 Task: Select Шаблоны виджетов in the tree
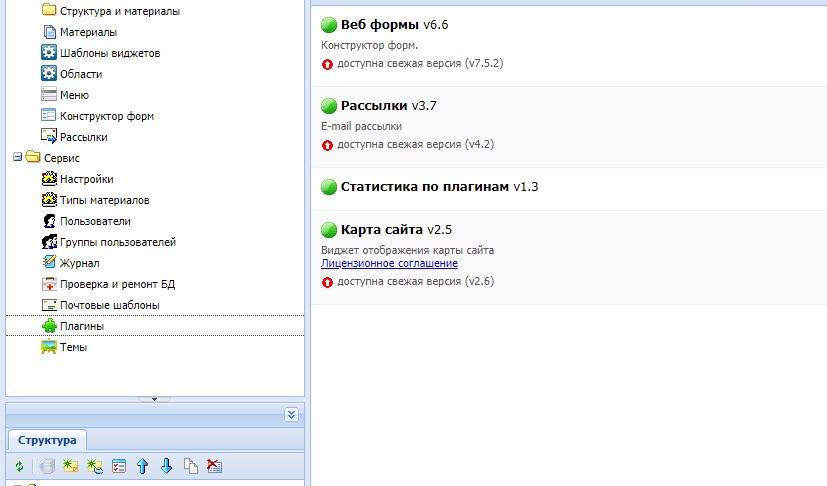109,53
